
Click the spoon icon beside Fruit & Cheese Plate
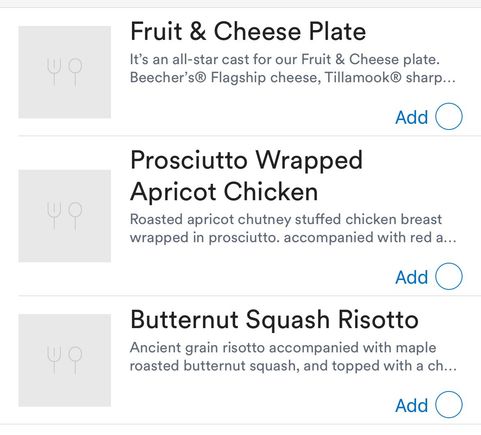[x=75, y=72]
